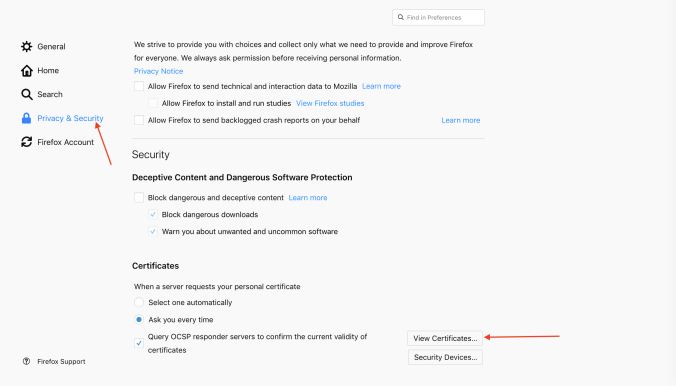The height and width of the screenshot is (386, 676).
Task: Toggle Block dangerous downloads checkbox
Action: click(153, 214)
